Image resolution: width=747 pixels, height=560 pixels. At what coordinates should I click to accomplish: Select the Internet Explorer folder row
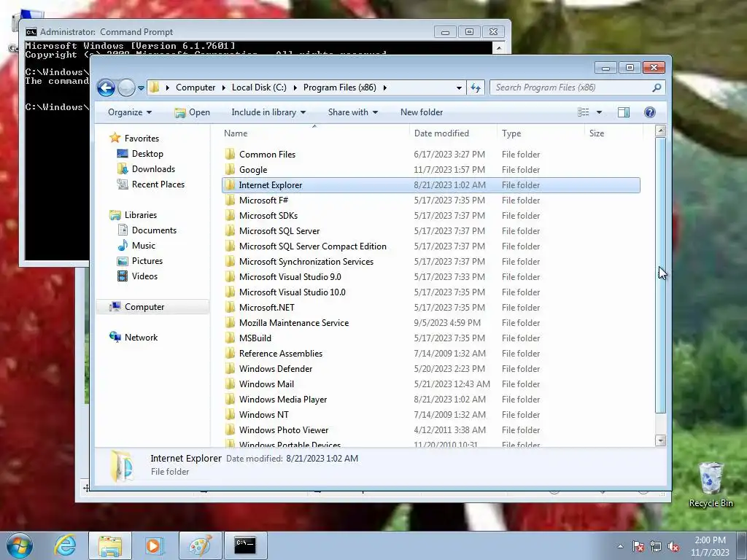click(430, 185)
